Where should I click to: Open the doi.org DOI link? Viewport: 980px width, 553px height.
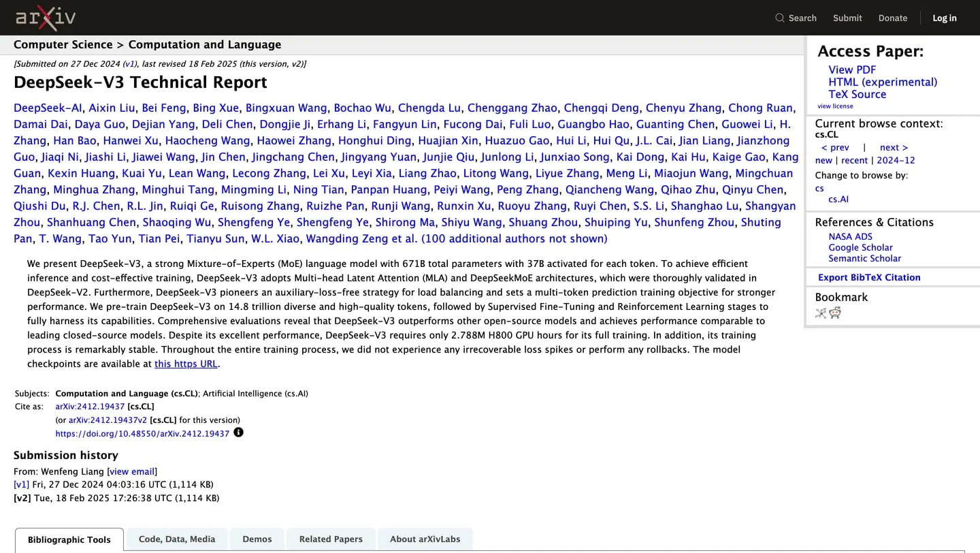(x=142, y=433)
